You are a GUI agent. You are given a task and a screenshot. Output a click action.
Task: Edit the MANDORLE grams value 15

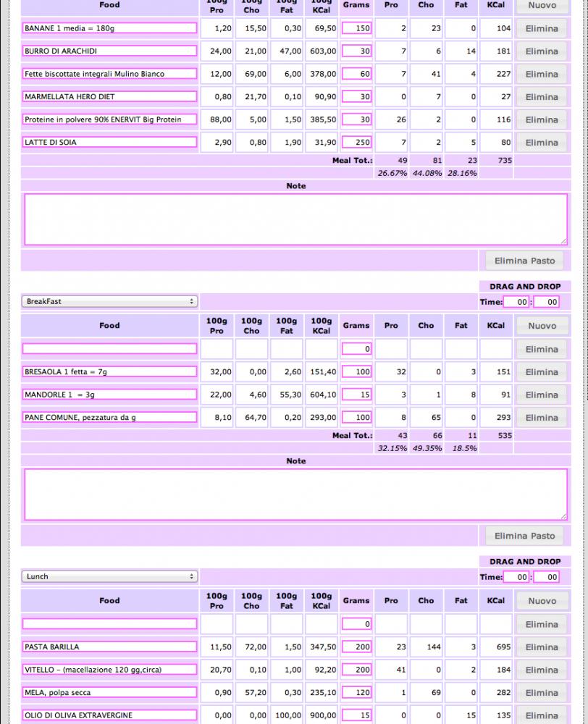[x=356, y=395]
